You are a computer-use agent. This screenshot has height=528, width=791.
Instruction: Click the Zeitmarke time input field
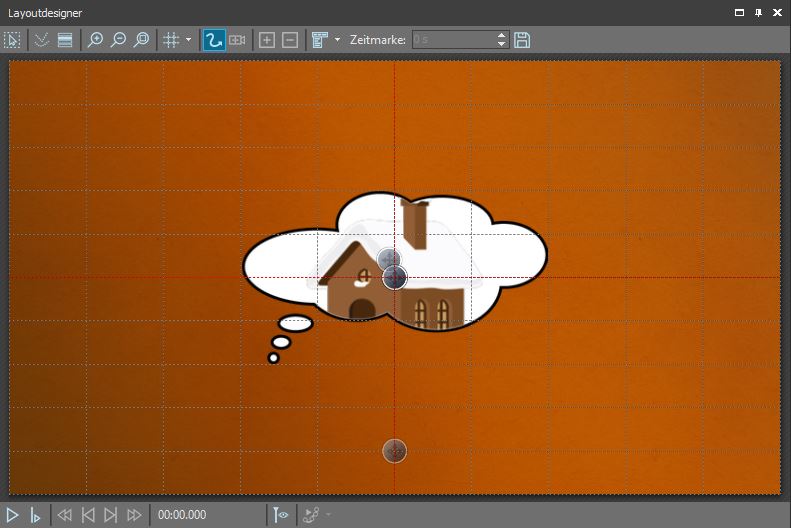452,40
